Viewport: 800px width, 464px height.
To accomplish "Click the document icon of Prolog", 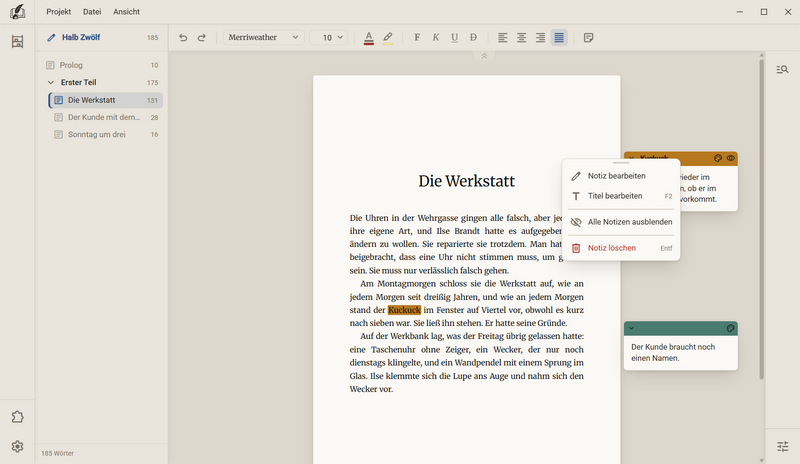I will pos(50,65).
